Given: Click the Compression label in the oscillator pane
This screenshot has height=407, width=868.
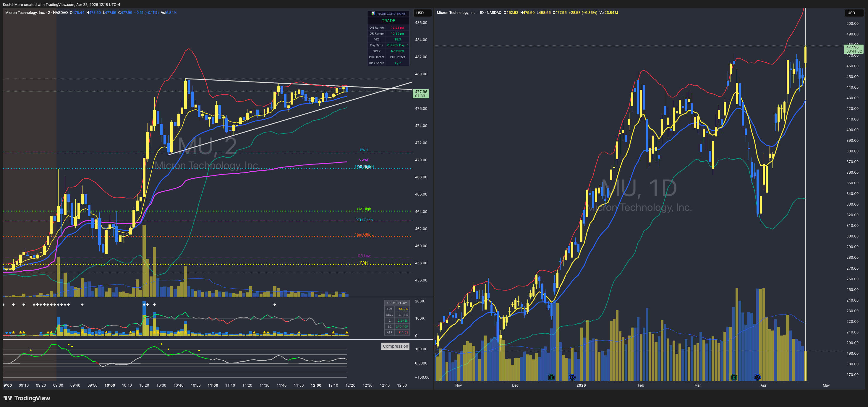Looking at the screenshot, I should [395, 346].
